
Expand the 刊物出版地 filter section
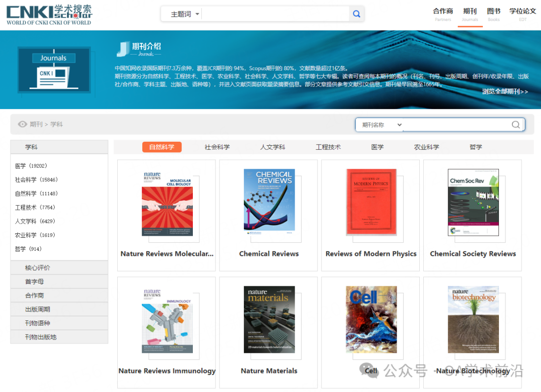point(59,337)
